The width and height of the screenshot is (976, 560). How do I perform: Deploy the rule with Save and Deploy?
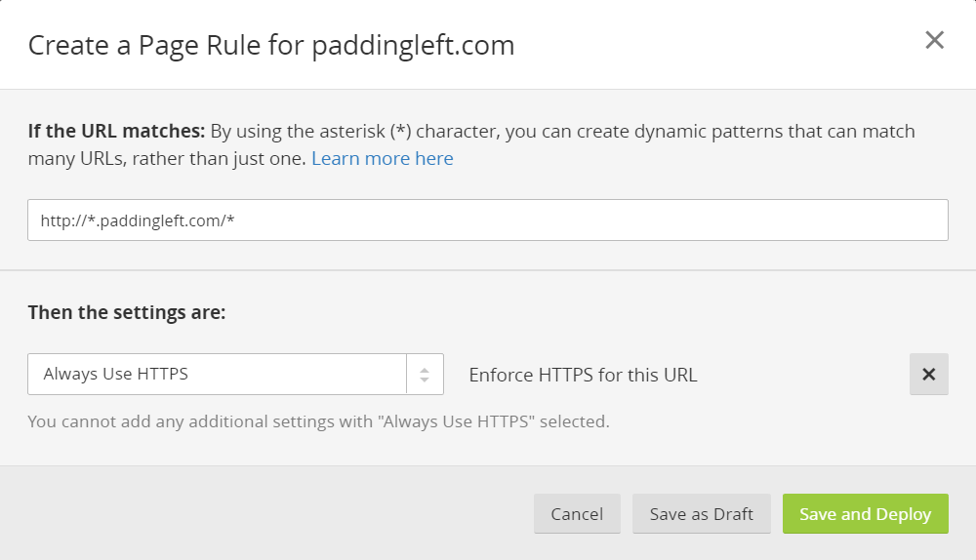pyautogui.click(x=865, y=514)
